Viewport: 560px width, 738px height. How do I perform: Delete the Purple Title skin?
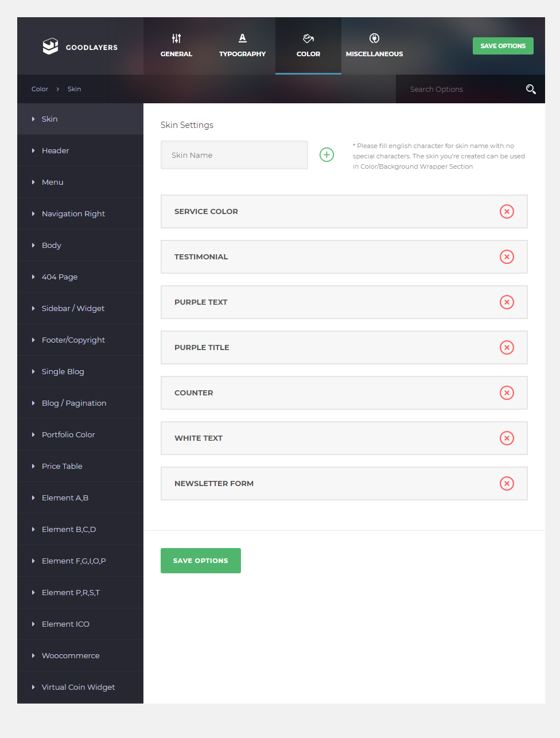pos(507,347)
